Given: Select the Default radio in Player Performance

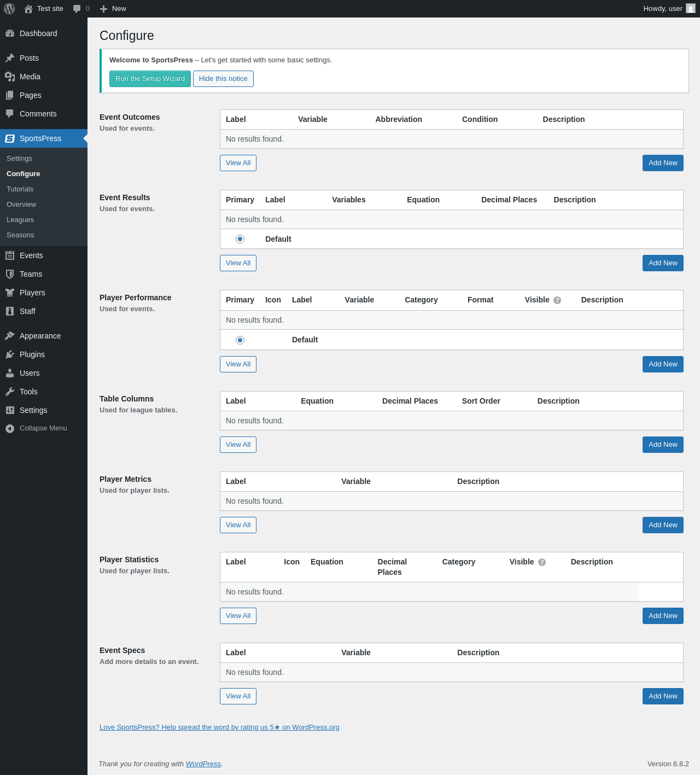Looking at the screenshot, I should (240, 340).
